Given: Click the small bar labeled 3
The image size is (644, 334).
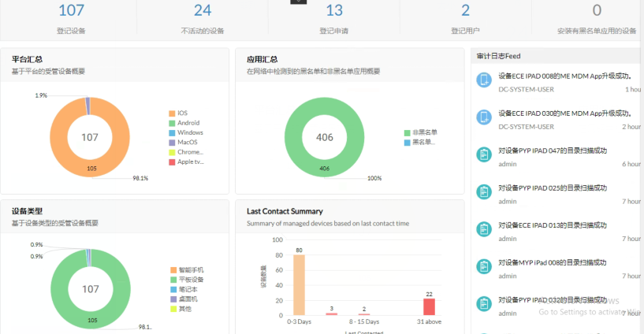Looking at the screenshot, I should tap(331, 314).
